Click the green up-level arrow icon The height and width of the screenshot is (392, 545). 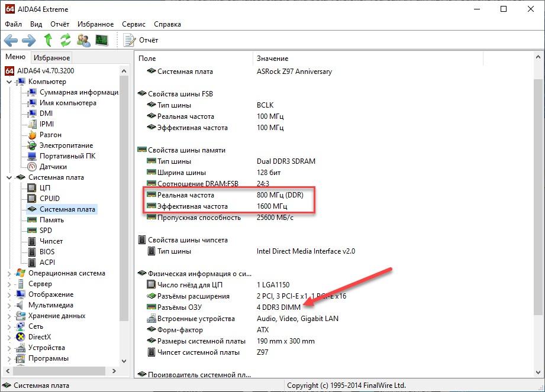coord(48,40)
